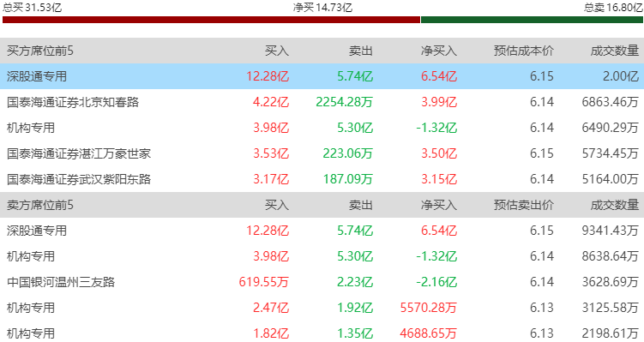
Task: Click volume cell '6863.46万'
Action: (611, 102)
